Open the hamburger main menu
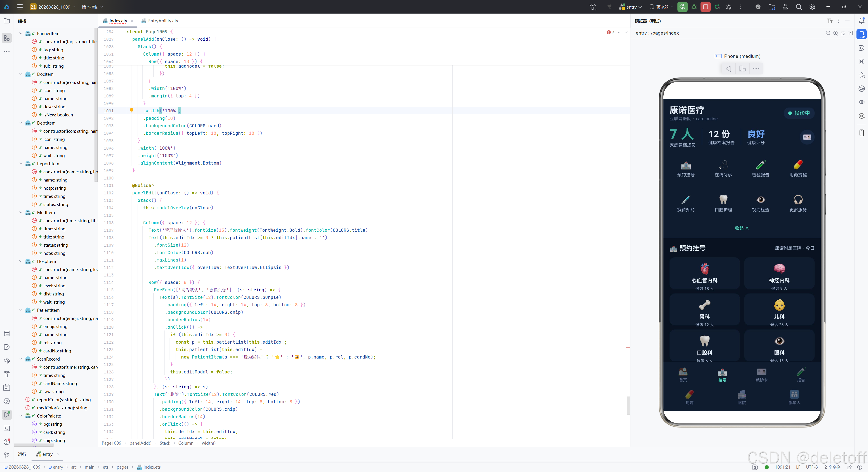The height and width of the screenshot is (472, 868). 20,7
